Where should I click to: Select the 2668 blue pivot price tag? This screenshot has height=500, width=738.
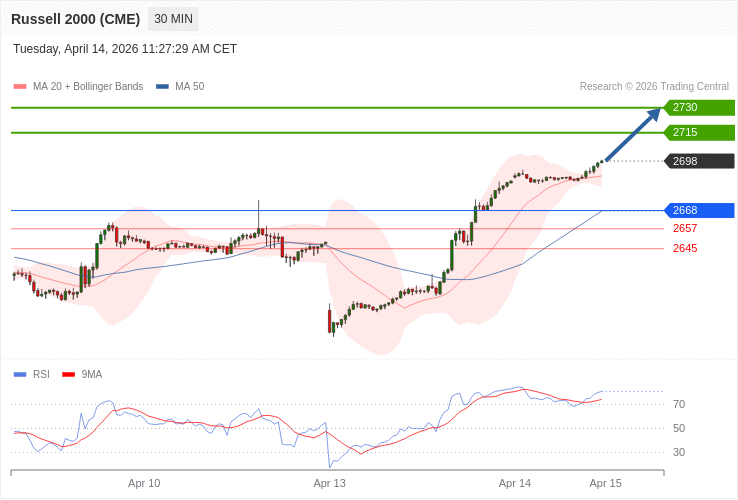[x=698, y=210]
